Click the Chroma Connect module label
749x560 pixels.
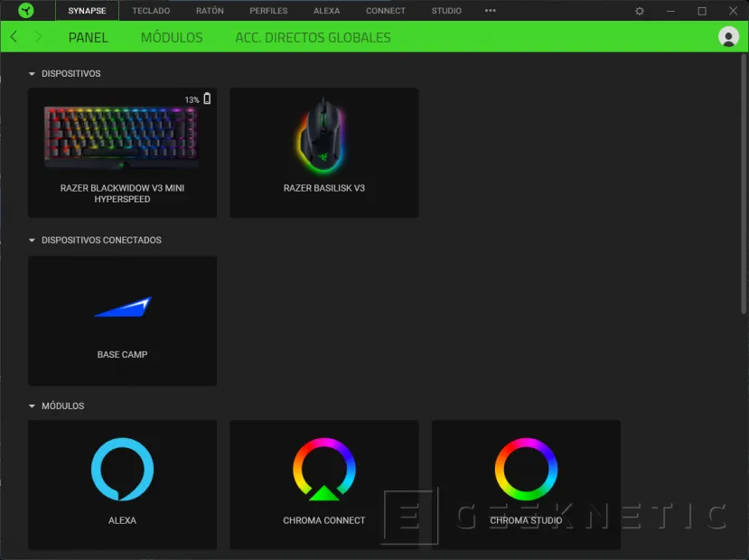pos(323,520)
